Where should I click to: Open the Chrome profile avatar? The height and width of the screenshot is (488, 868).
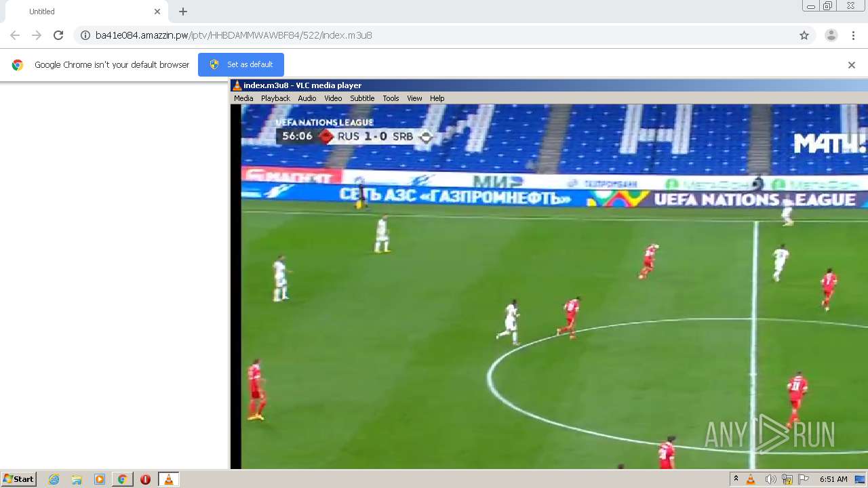tap(831, 35)
